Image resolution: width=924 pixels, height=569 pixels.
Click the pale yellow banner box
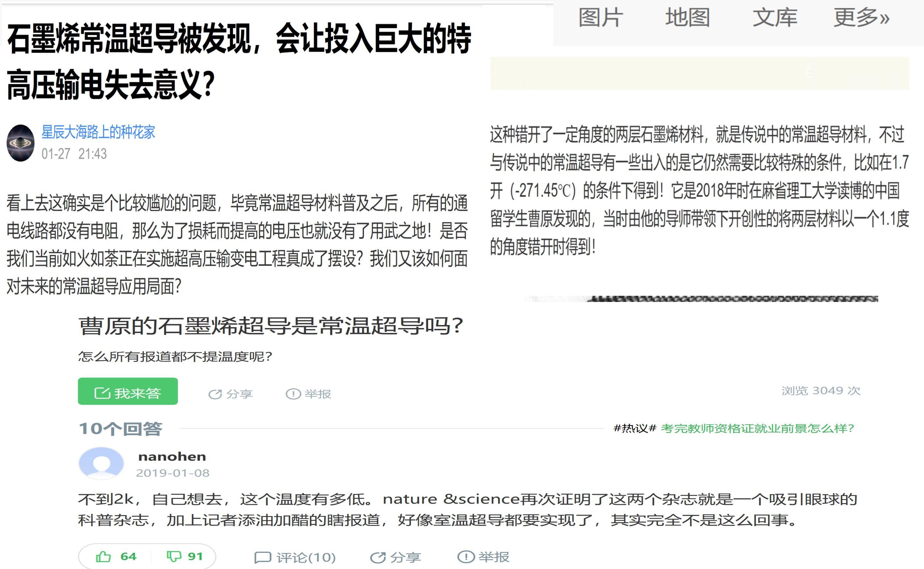point(700,73)
